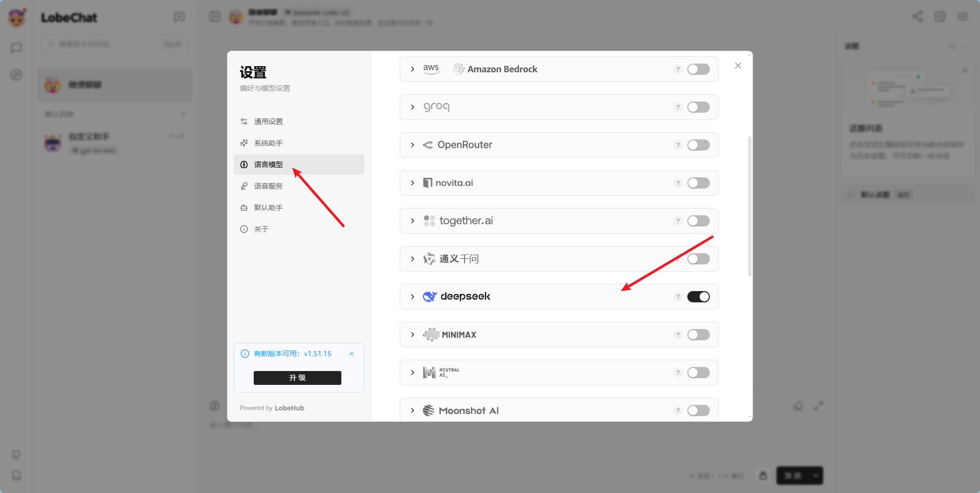
Task: Toggle the right panel layout icon
Action: pos(940,16)
